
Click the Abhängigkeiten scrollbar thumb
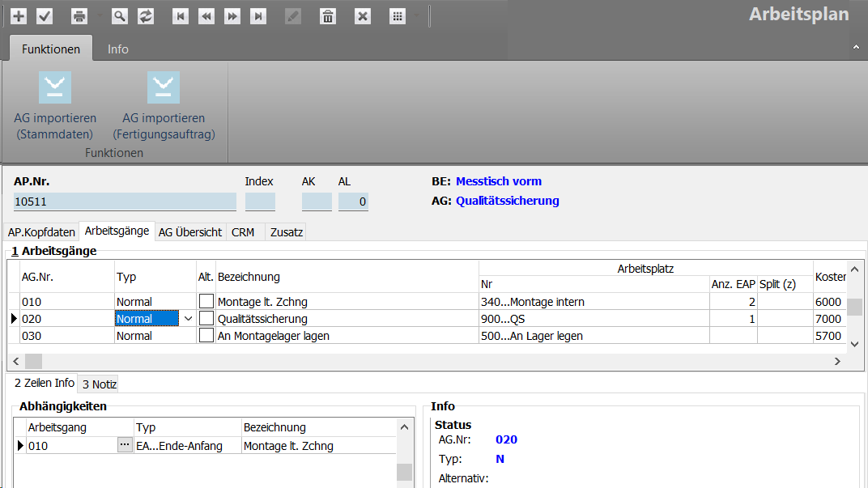tap(405, 472)
